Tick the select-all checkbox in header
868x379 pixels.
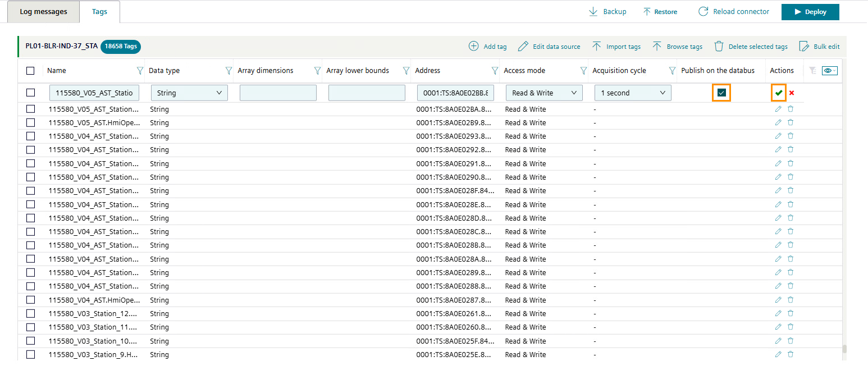click(30, 71)
